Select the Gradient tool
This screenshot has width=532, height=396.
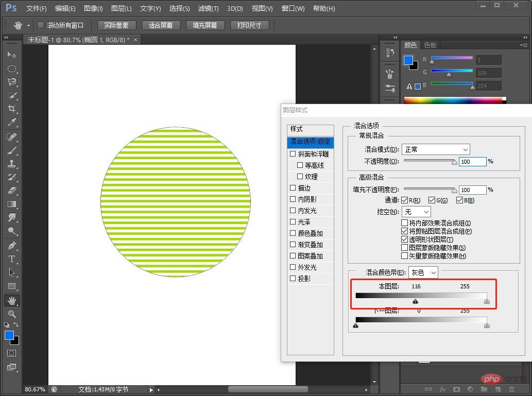tap(11, 204)
